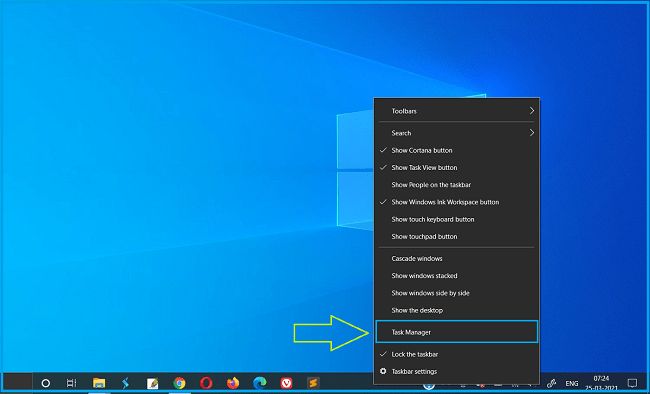Click the Start button on the taskbar

[x=18, y=382]
